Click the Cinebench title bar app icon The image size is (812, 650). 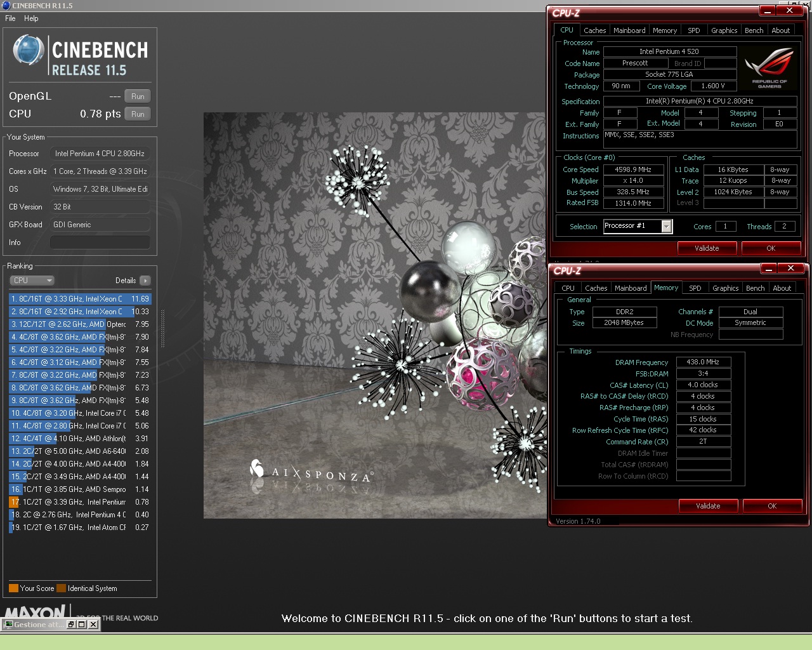coord(6,6)
